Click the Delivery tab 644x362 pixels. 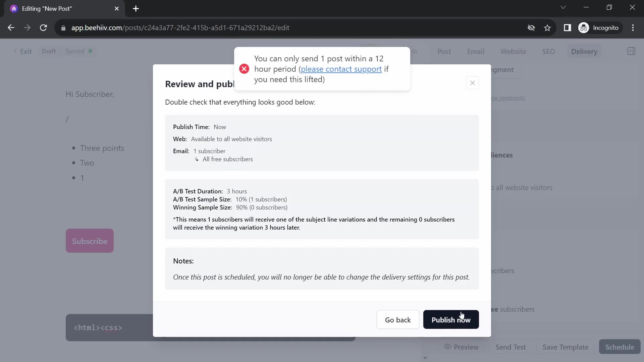pyautogui.click(x=584, y=51)
